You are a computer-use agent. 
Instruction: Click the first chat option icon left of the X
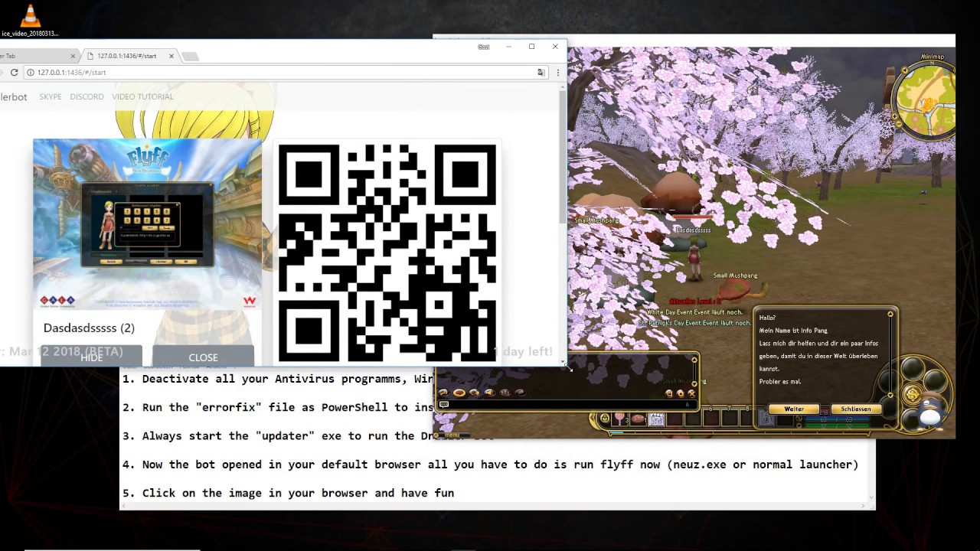(x=669, y=393)
